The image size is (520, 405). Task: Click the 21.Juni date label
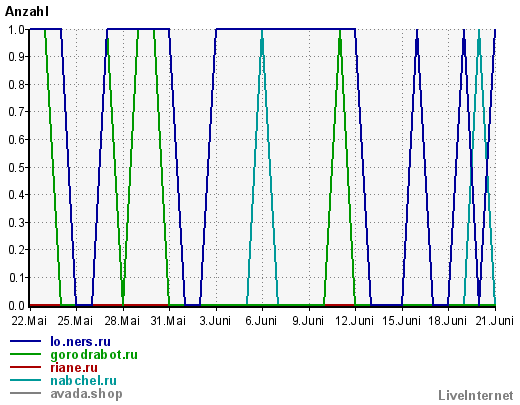(x=494, y=321)
